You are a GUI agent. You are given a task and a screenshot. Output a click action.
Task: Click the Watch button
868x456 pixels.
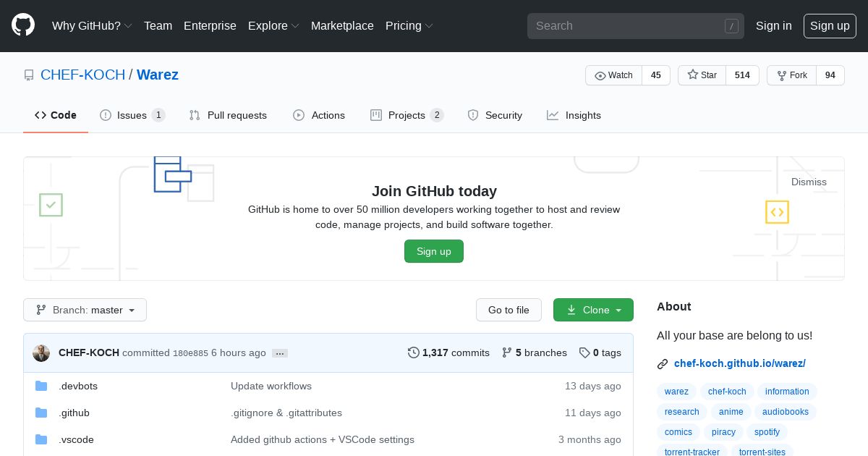coord(613,75)
